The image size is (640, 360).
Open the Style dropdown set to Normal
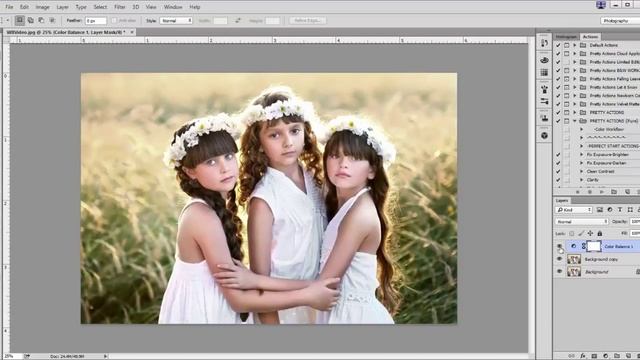pyautogui.click(x=176, y=20)
